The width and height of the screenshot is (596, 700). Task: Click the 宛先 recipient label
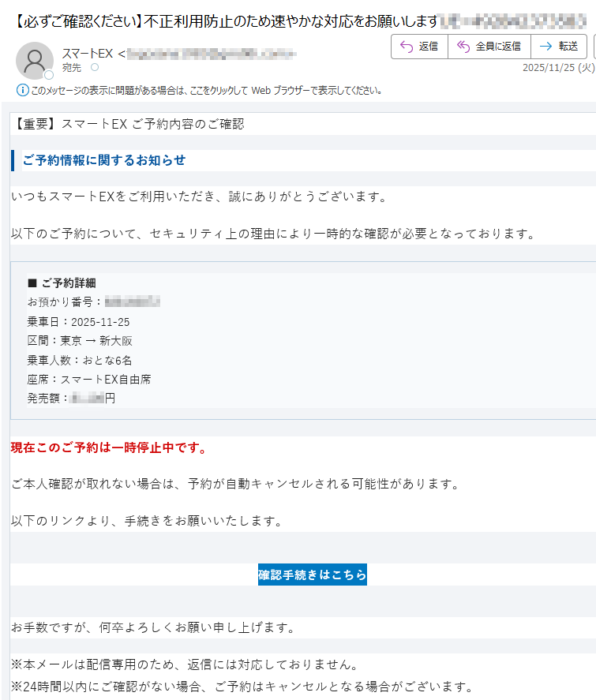click(x=72, y=68)
